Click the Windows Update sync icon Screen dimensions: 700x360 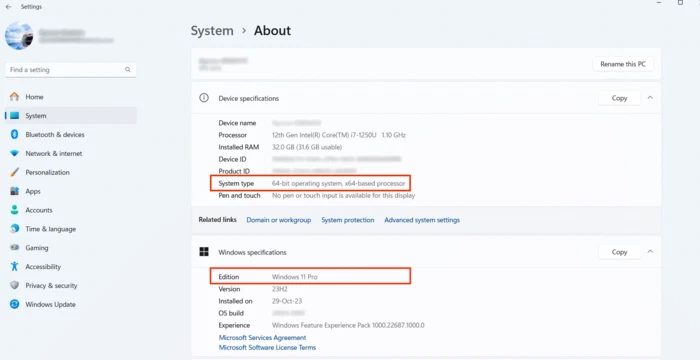(x=15, y=304)
